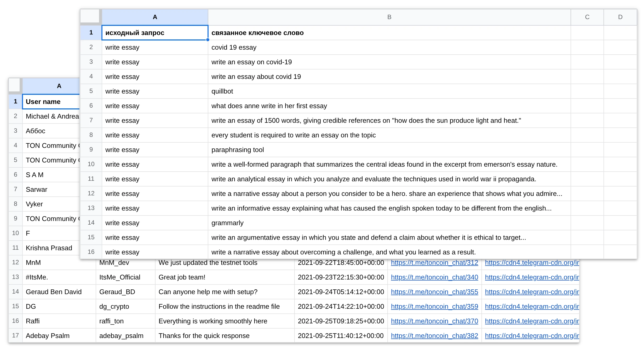
Task: Click column A header of front sheet
Action: [155, 17]
